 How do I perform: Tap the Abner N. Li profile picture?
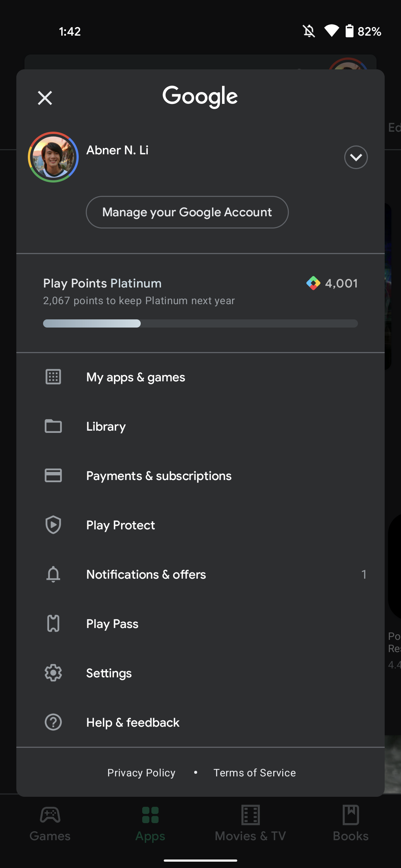coord(53,157)
